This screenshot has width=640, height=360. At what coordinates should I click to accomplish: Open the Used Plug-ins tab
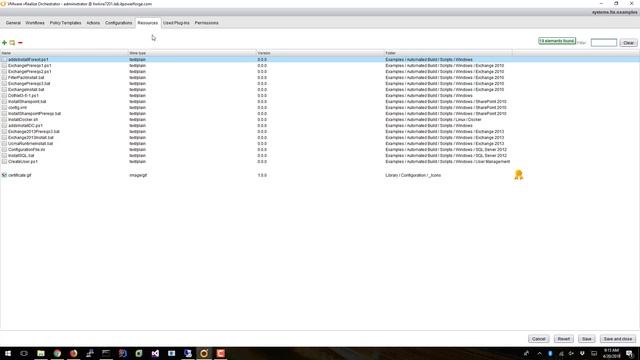(176, 23)
